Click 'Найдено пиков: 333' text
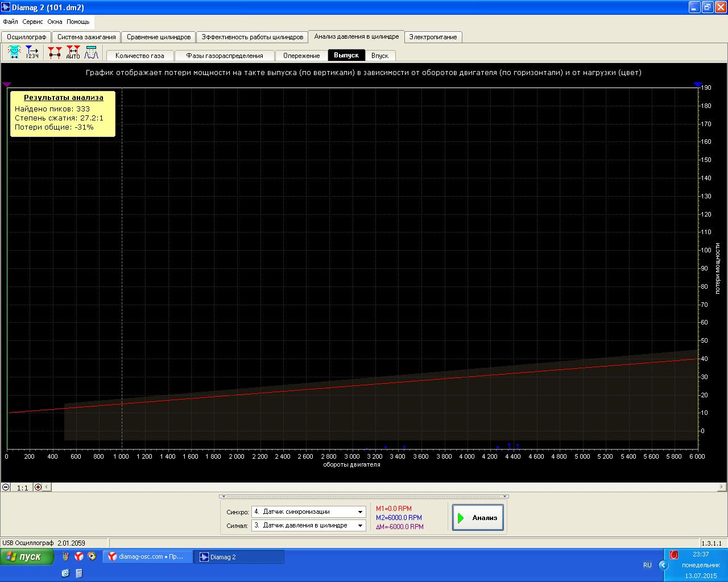This screenshot has height=582, width=728. point(52,109)
